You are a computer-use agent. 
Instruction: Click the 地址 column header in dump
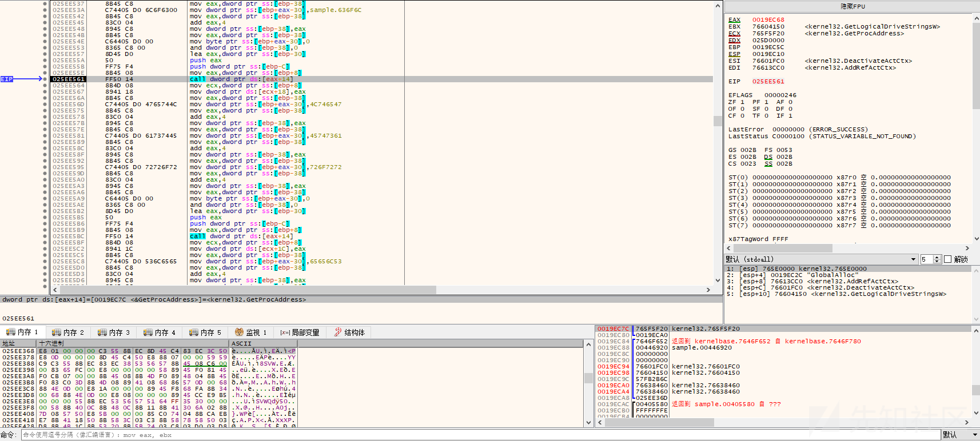pyautogui.click(x=18, y=344)
